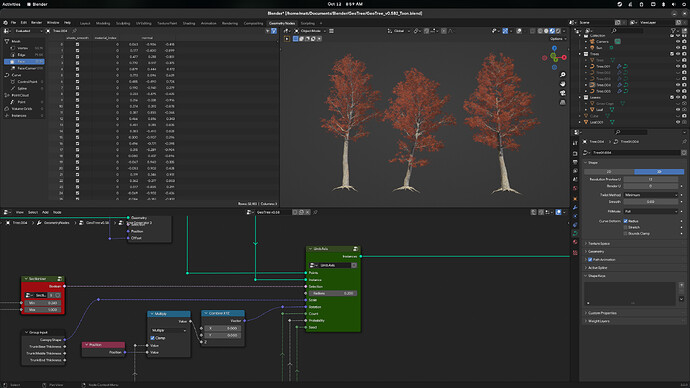The width and height of the screenshot is (690, 388).
Task: Open the Tool properties tab icon
Action: 575,143
